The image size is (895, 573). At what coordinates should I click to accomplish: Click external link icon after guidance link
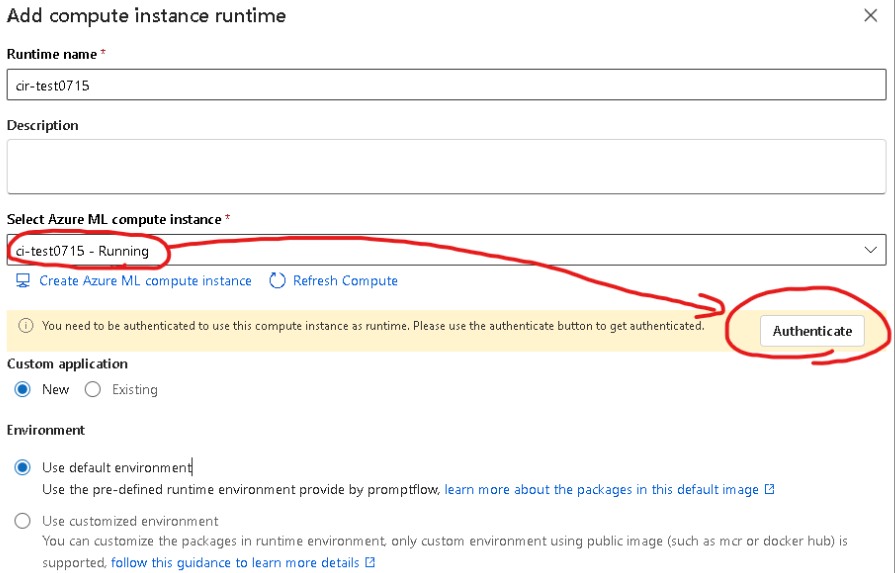(370, 563)
